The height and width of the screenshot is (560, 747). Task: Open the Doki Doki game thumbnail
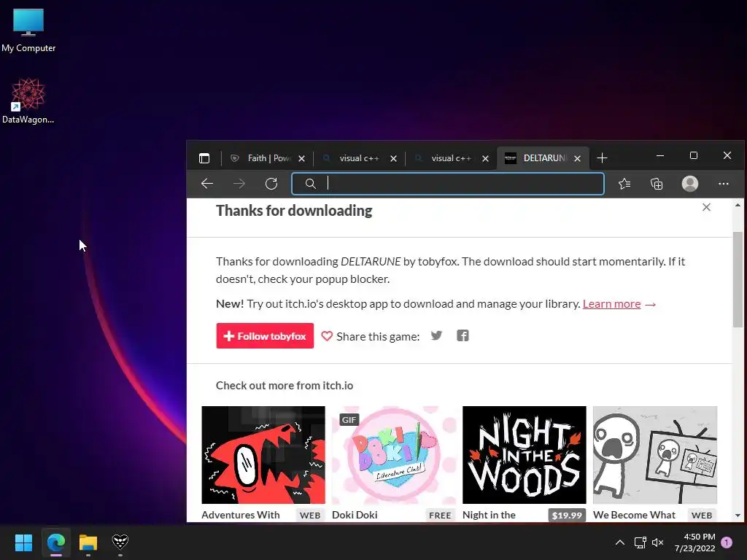(x=393, y=455)
